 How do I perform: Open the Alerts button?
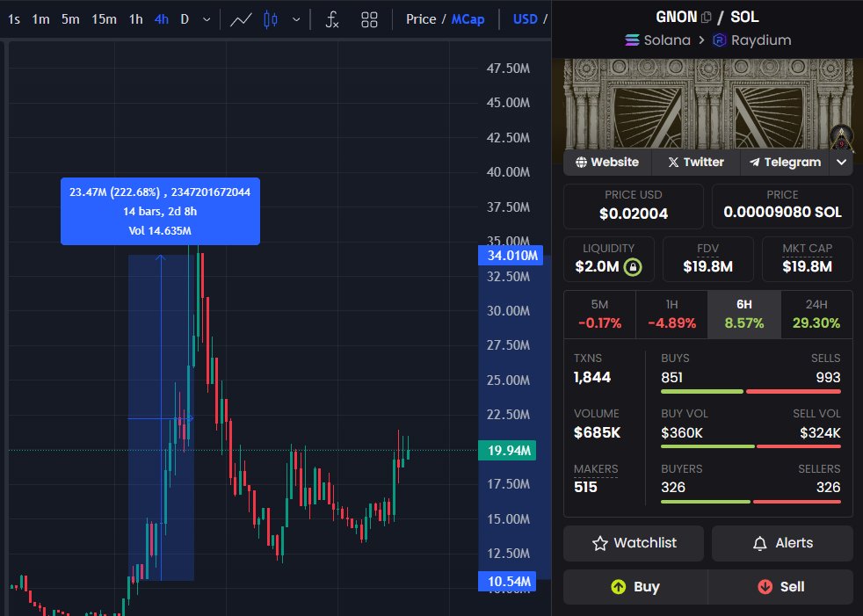(782, 543)
